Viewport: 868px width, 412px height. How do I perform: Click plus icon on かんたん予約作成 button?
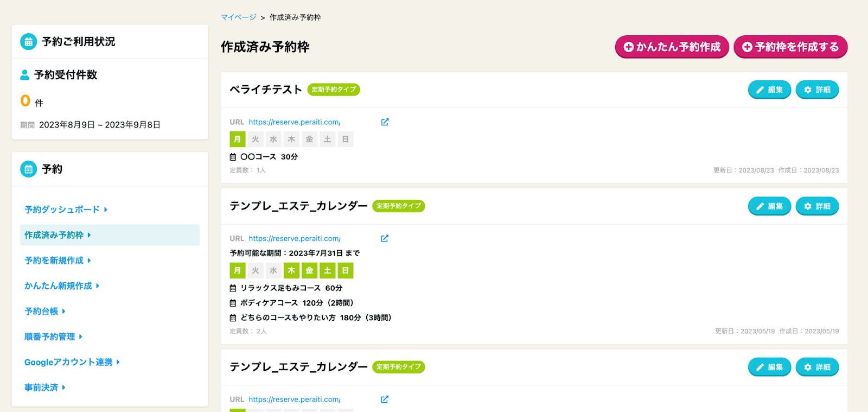pyautogui.click(x=629, y=47)
